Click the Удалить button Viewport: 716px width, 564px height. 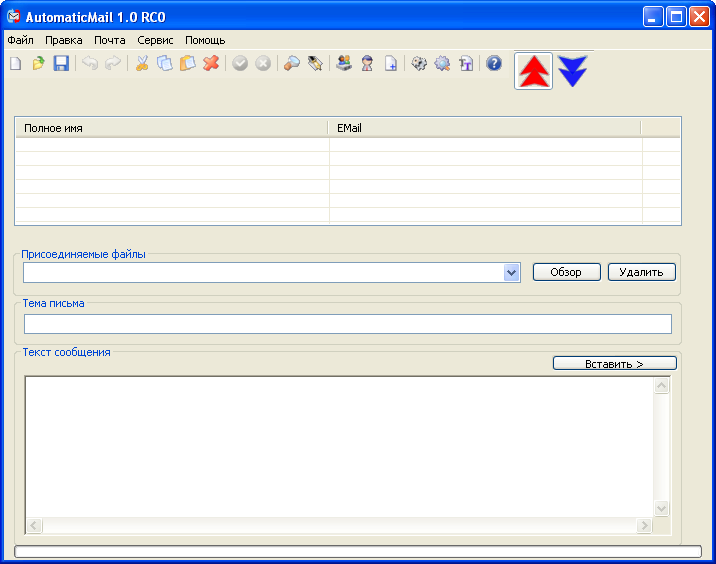[641, 272]
